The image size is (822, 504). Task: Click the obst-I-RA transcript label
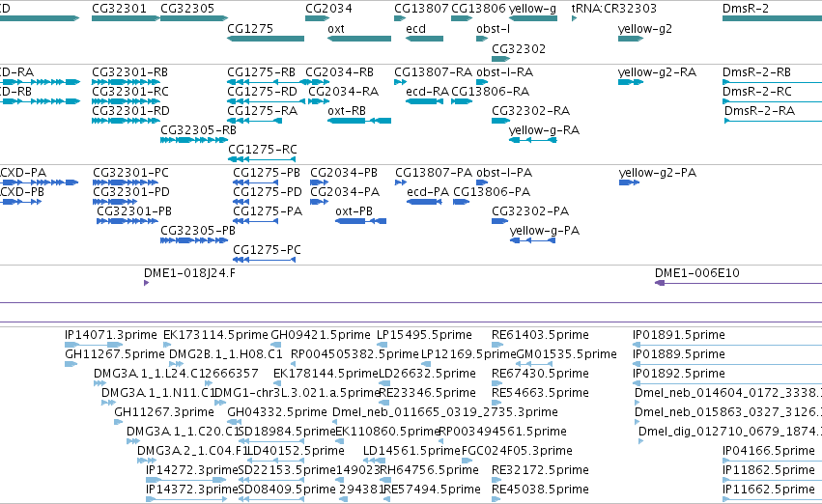[504, 71]
